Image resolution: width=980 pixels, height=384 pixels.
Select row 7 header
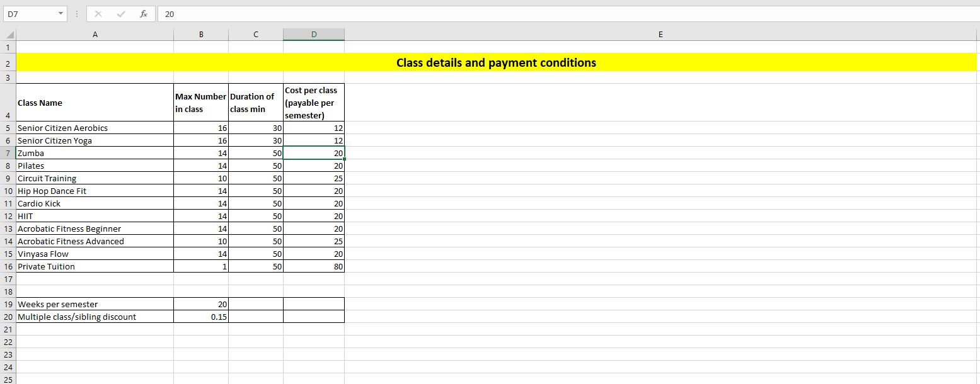coord(8,153)
